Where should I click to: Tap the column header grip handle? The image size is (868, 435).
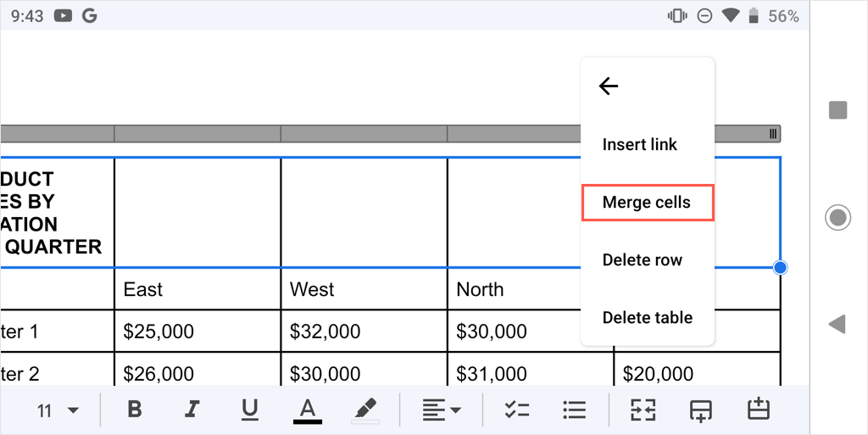(772, 134)
